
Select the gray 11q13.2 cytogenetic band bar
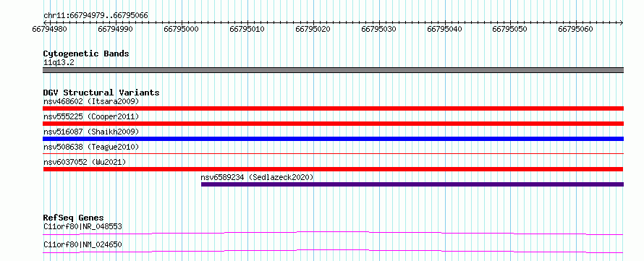333,70
